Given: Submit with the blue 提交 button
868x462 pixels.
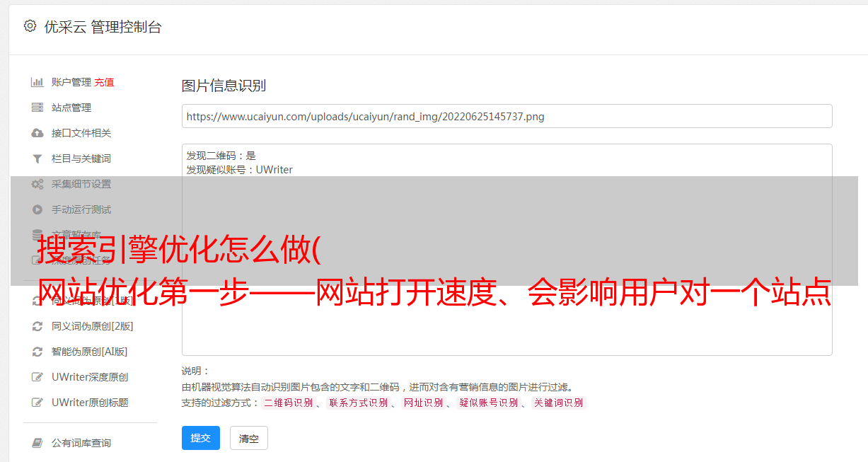Looking at the screenshot, I should click(x=201, y=438).
